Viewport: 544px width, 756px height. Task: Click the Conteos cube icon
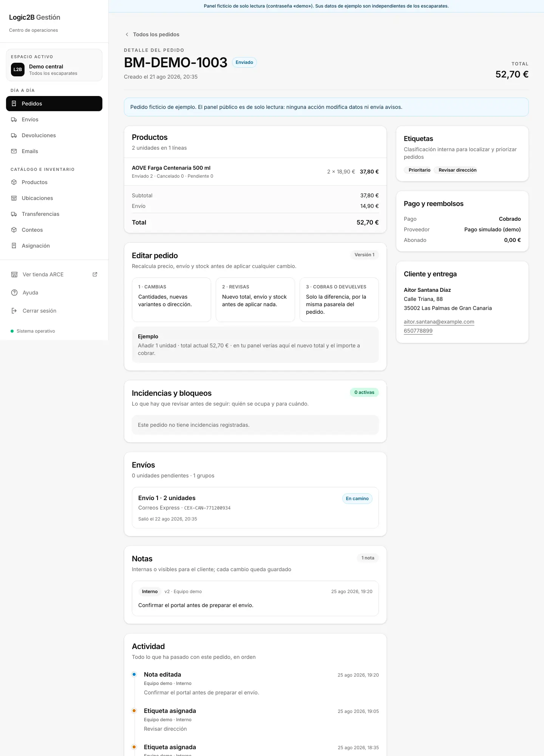[14, 230]
